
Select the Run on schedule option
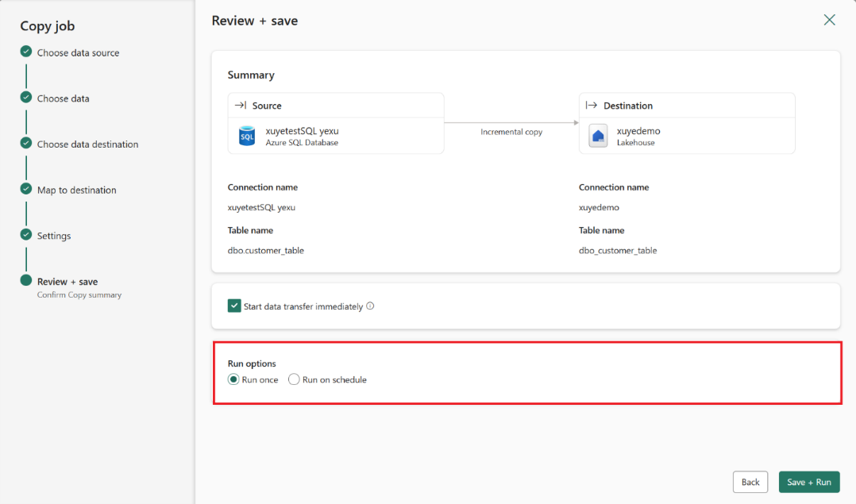[x=295, y=379]
